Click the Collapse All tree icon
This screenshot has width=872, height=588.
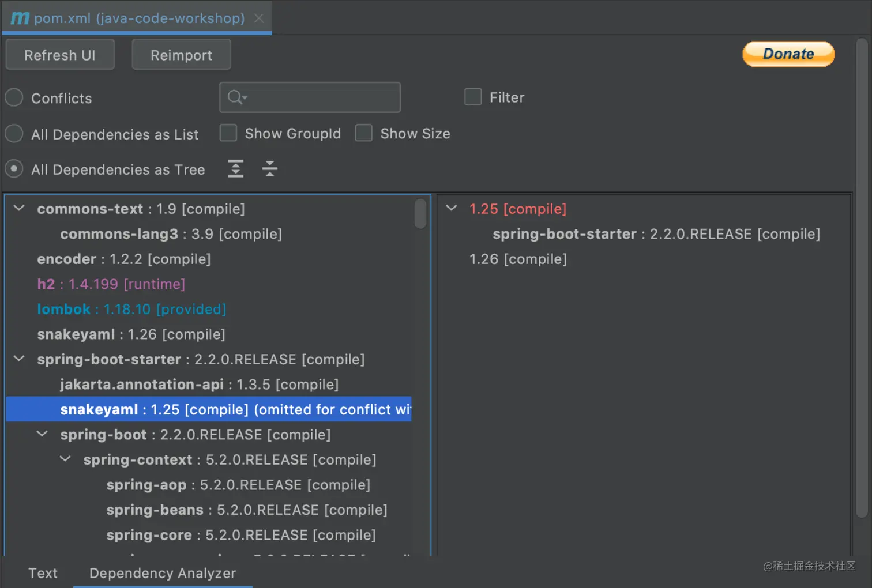[x=269, y=169]
